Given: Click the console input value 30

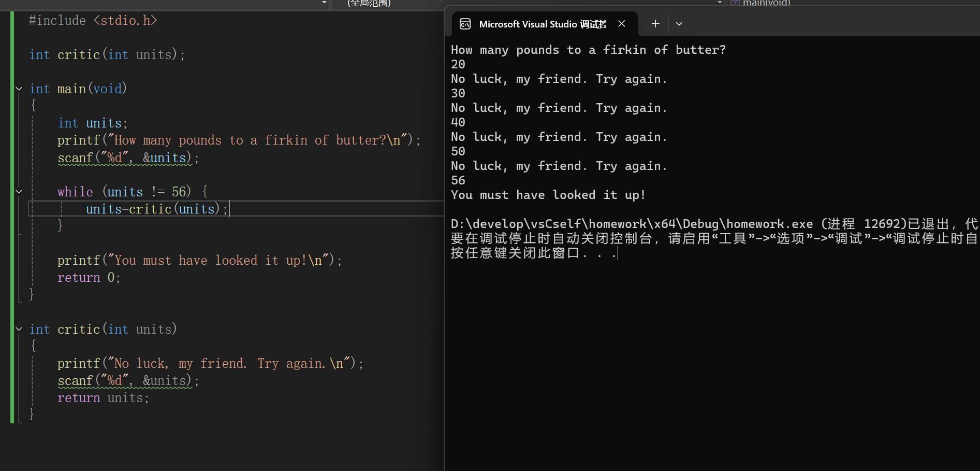Looking at the screenshot, I should (x=458, y=93).
